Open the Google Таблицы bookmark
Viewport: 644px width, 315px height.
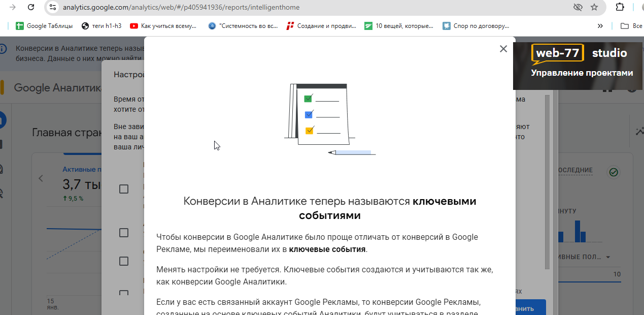coord(44,25)
